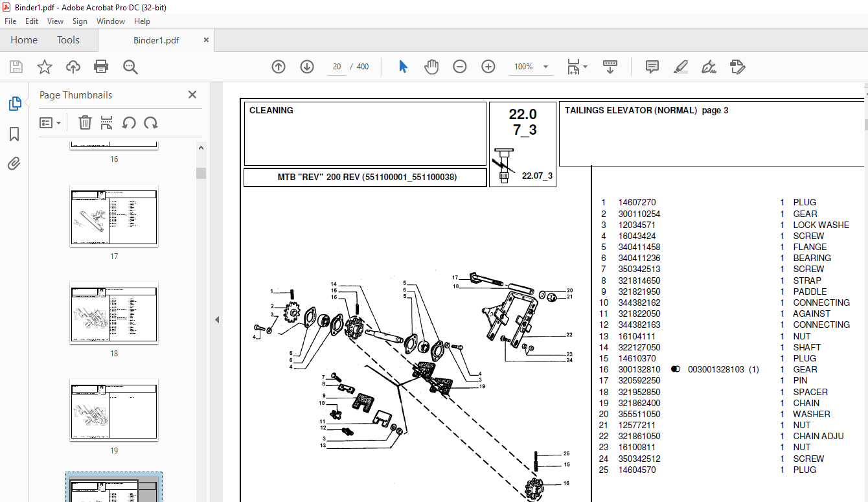Select the arrow selection tool
This screenshot has width=868, height=502.
click(403, 67)
